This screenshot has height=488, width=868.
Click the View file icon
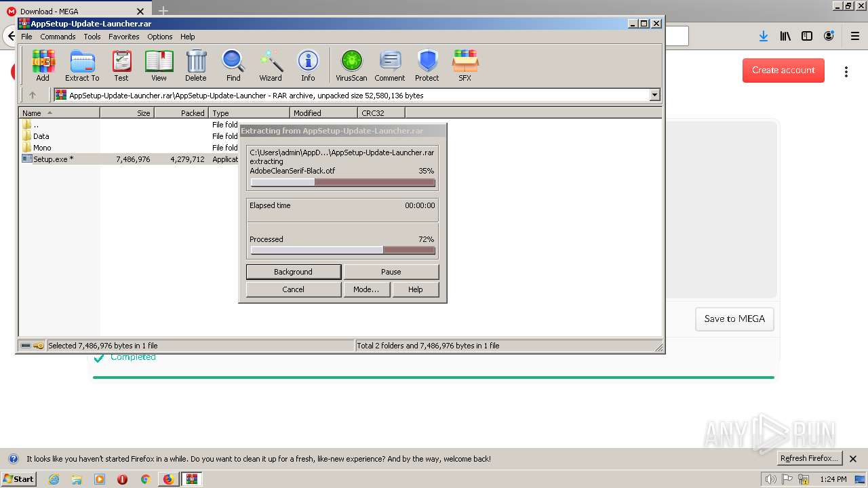coord(159,66)
